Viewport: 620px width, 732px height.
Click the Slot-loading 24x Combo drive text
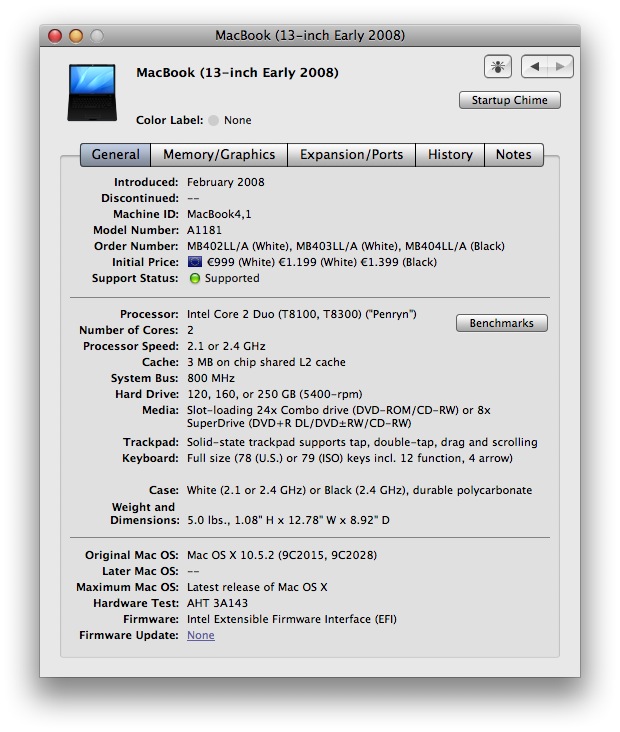[338, 417]
